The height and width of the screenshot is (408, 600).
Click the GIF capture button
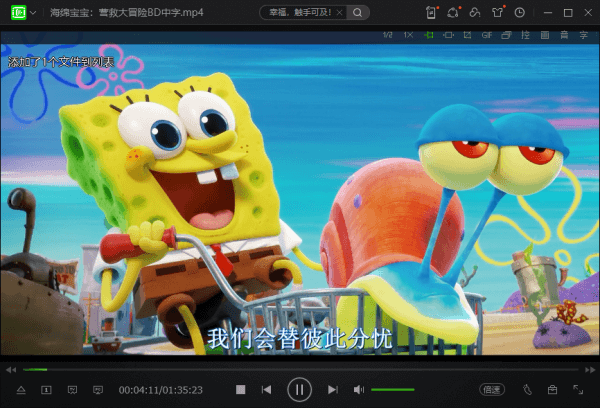(x=487, y=35)
